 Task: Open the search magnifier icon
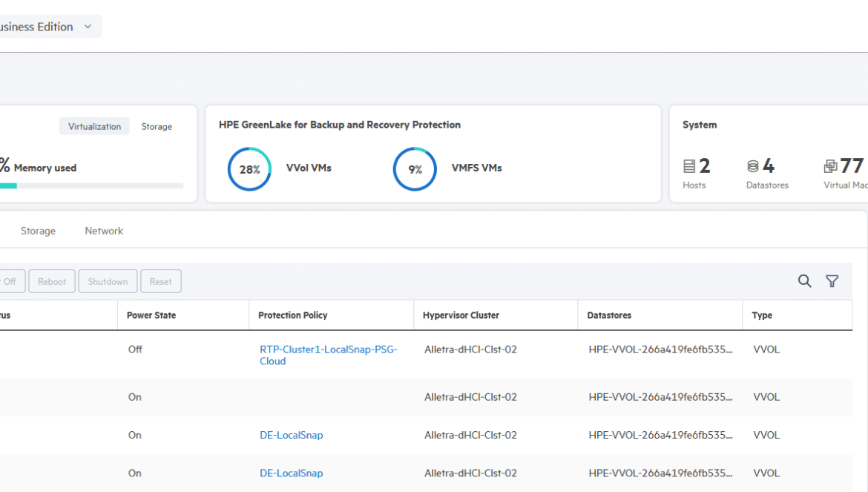(x=804, y=281)
